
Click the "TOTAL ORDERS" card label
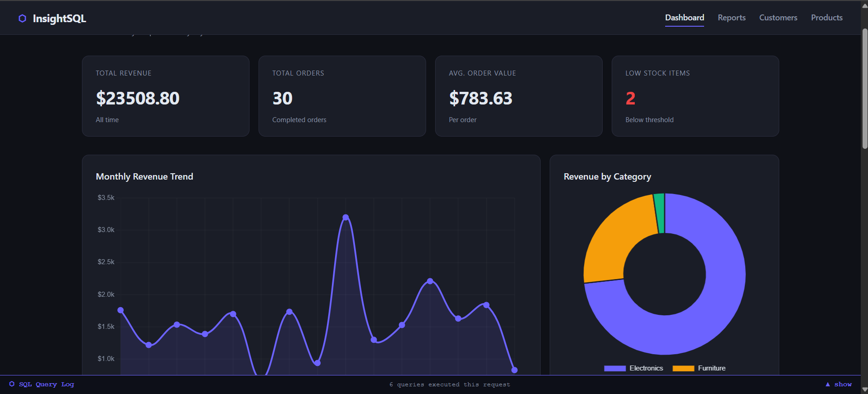coord(298,73)
